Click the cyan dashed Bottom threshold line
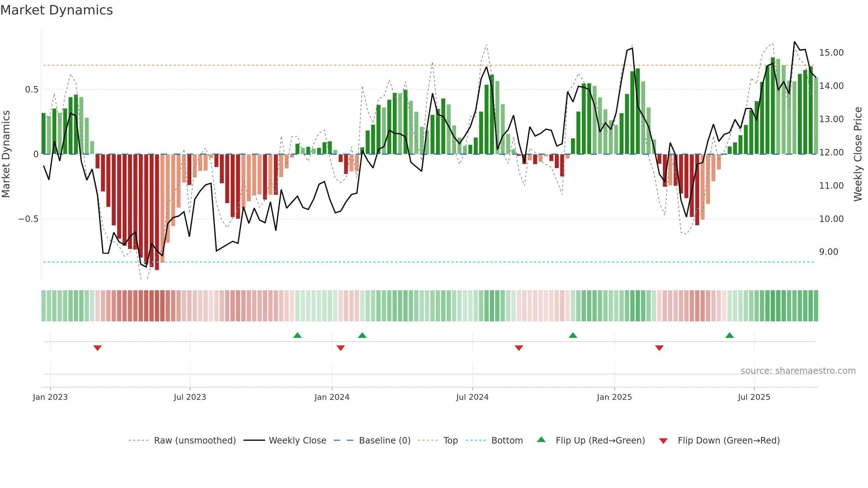 [429, 262]
